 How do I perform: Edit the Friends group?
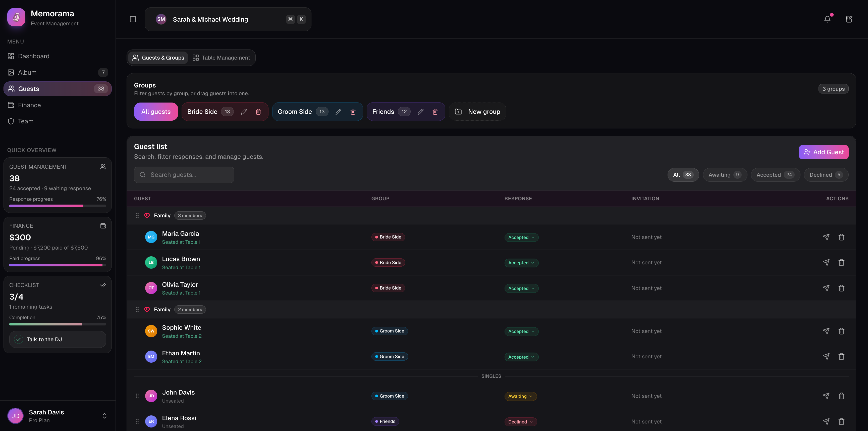[420, 112]
